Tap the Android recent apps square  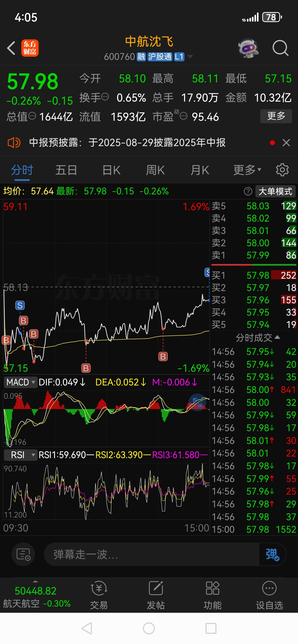click(x=211, y=629)
